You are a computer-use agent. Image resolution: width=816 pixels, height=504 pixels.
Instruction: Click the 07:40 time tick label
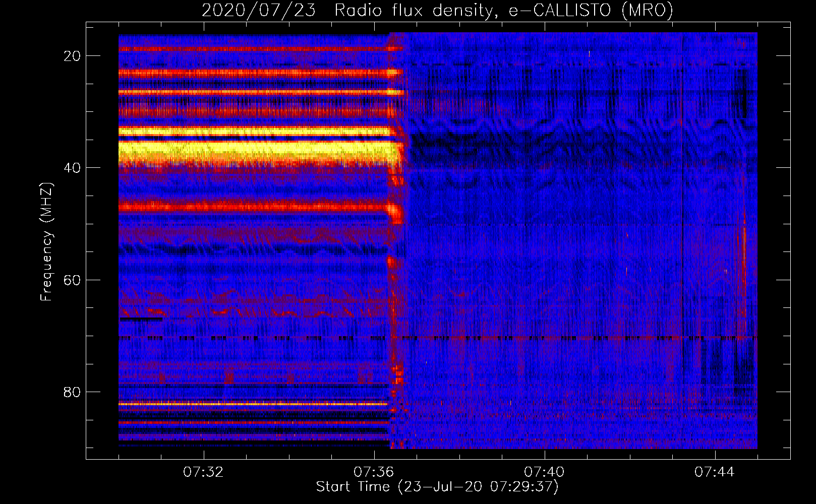pos(544,472)
